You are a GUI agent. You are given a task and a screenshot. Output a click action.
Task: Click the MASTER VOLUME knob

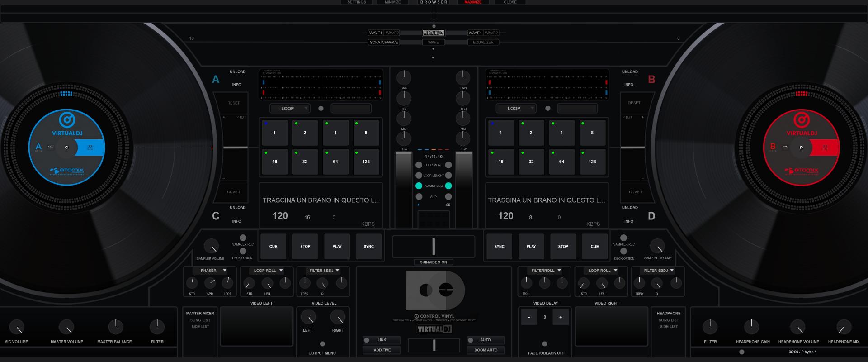tap(66, 327)
